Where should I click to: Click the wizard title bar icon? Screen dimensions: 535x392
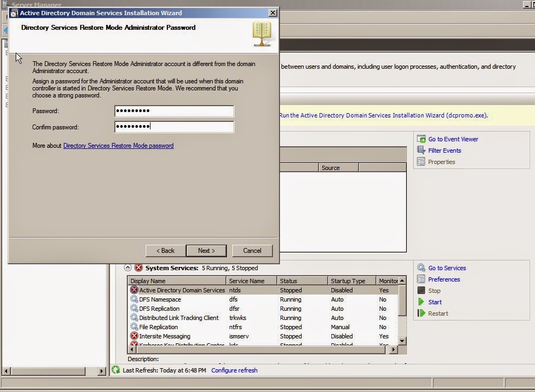tap(14, 14)
